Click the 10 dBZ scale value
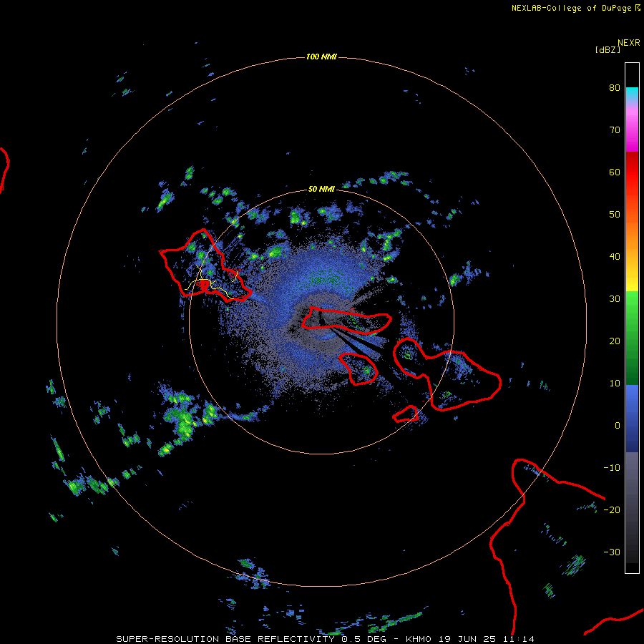This screenshot has height=644, width=644. click(x=615, y=384)
